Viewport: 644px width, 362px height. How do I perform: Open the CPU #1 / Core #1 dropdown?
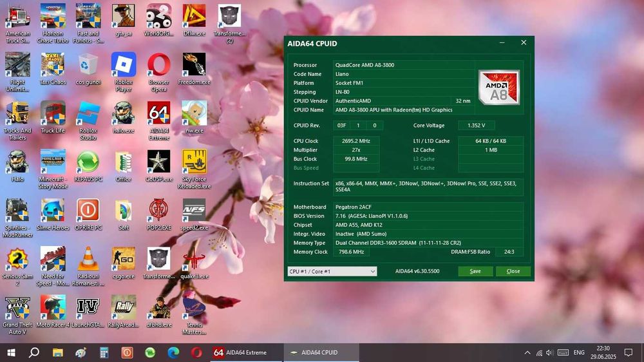(x=332, y=271)
